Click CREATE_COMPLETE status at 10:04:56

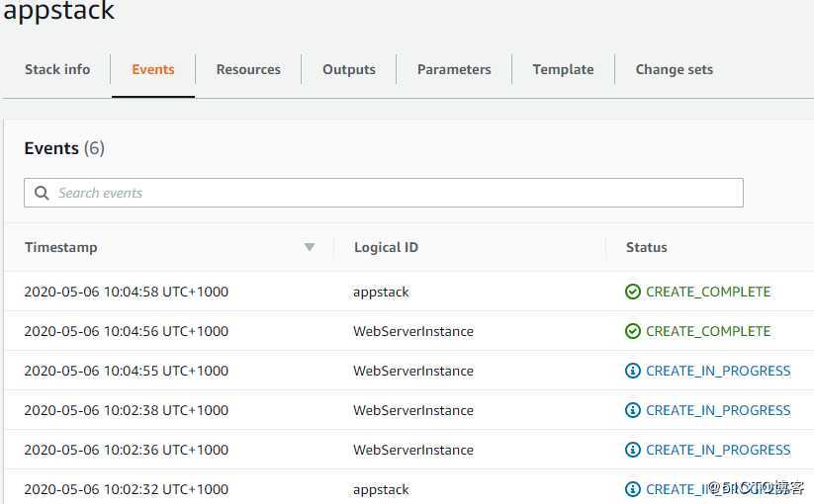pos(708,331)
